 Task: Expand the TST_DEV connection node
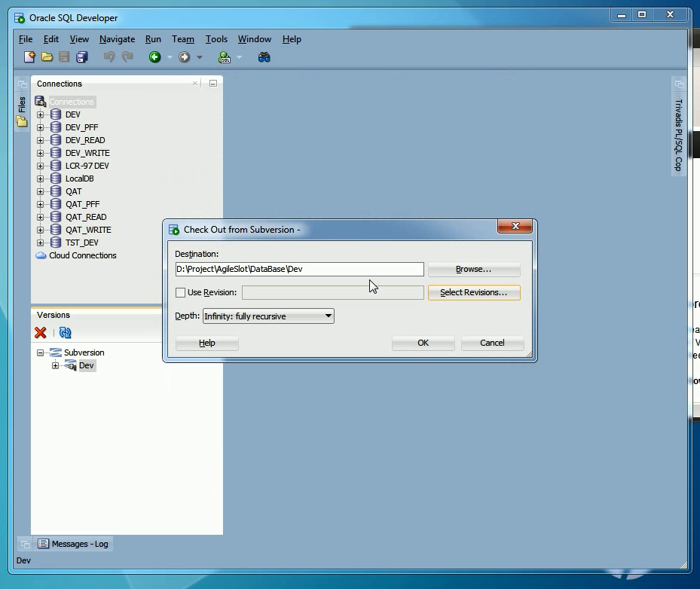pos(40,243)
